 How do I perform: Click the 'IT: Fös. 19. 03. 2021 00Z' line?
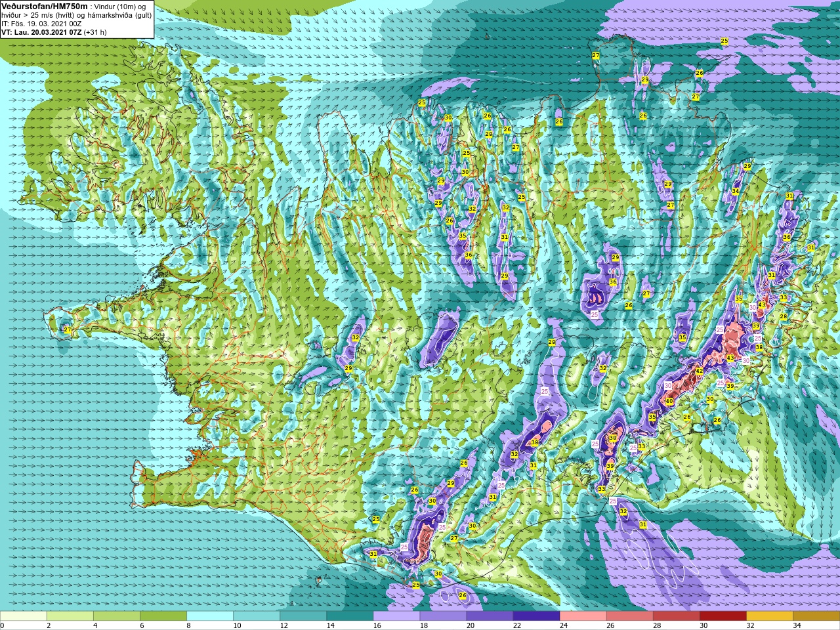41,24
